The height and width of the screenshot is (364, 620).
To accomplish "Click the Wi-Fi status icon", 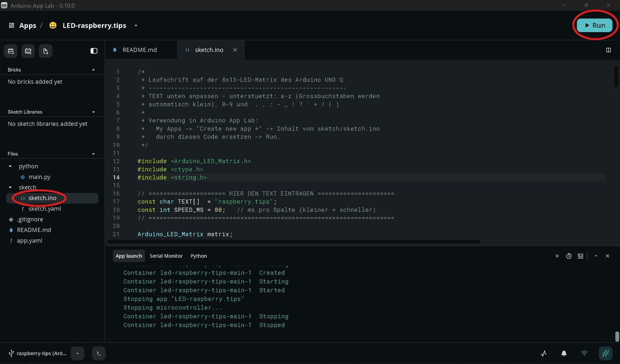I will pos(584,353).
